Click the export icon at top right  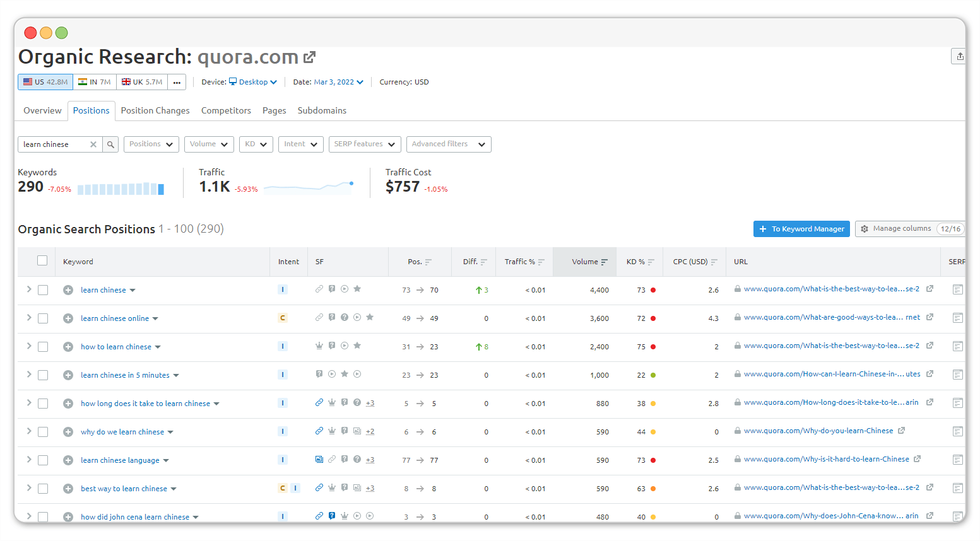(959, 57)
